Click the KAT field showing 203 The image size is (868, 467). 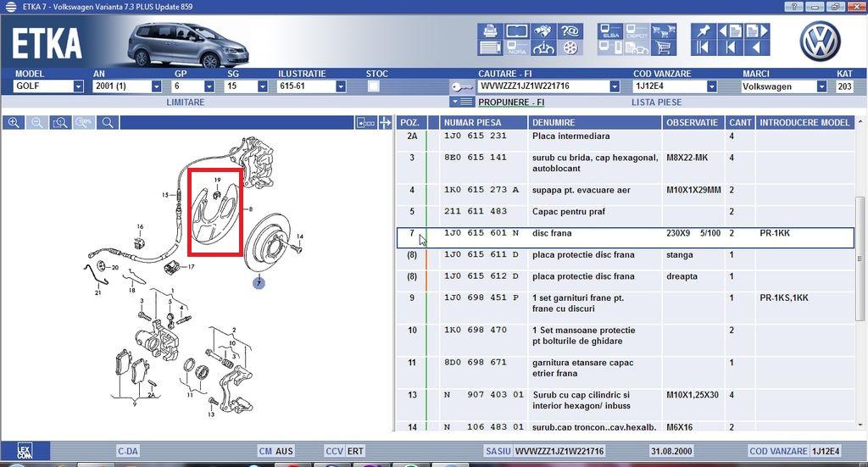tap(845, 86)
